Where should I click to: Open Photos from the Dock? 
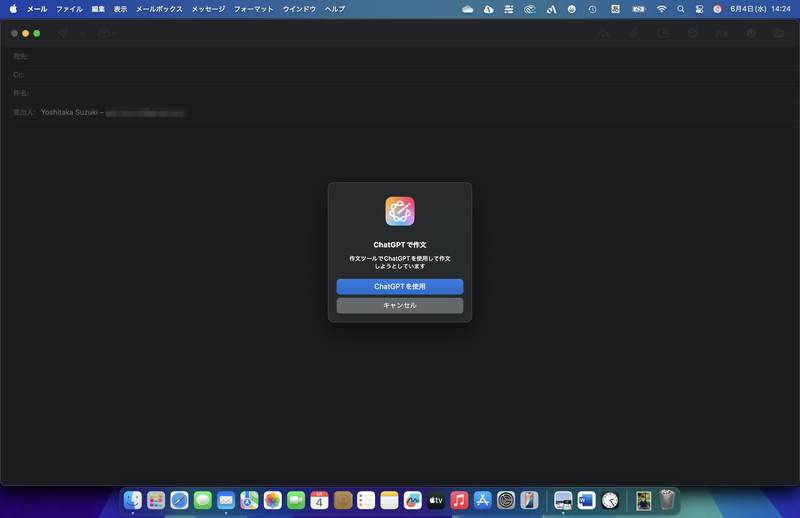[x=272, y=500]
